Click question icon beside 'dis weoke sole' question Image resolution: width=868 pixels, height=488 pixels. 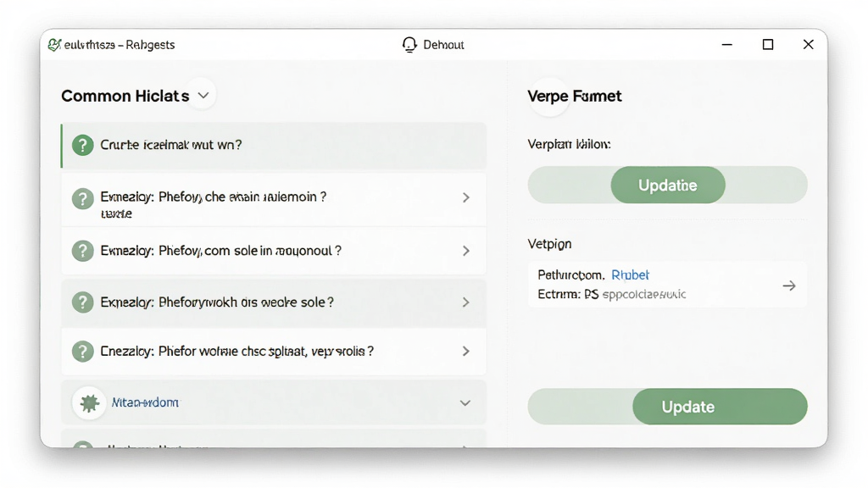pyautogui.click(x=82, y=302)
